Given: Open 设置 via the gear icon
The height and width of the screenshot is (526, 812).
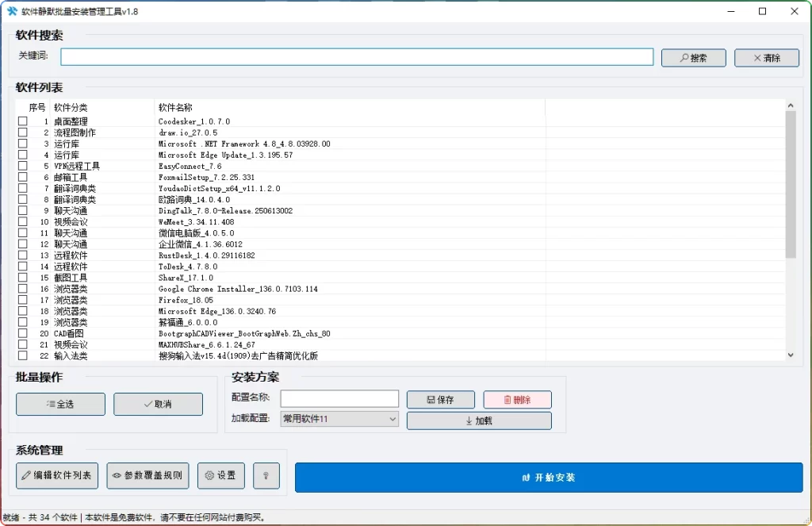Looking at the screenshot, I should click(210, 475).
